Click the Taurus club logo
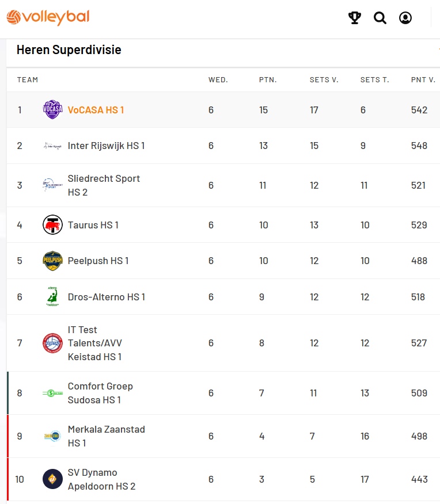Image resolution: width=440 pixels, height=504 pixels. point(52,225)
